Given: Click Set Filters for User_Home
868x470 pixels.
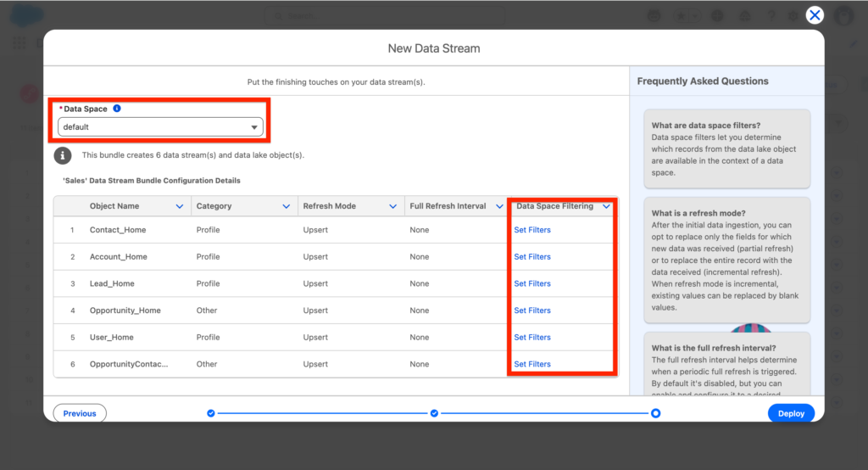Looking at the screenshot, I should (532, 338).
